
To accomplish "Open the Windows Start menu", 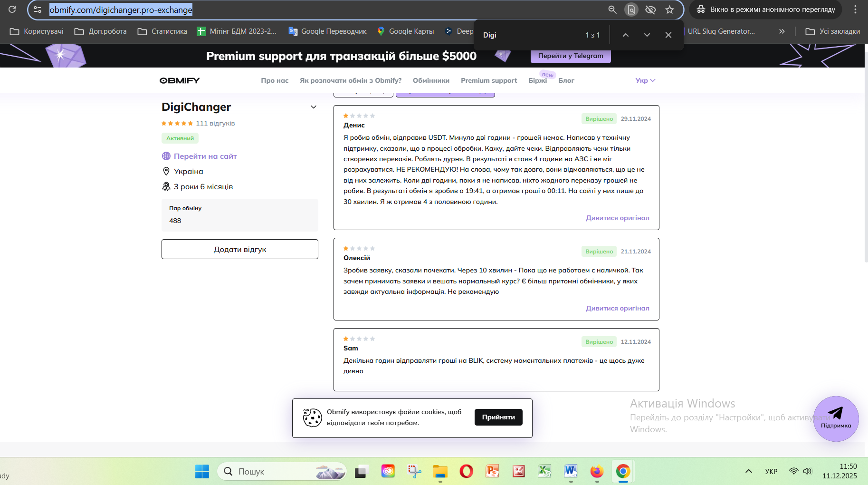I will click(x=202, y=472).
